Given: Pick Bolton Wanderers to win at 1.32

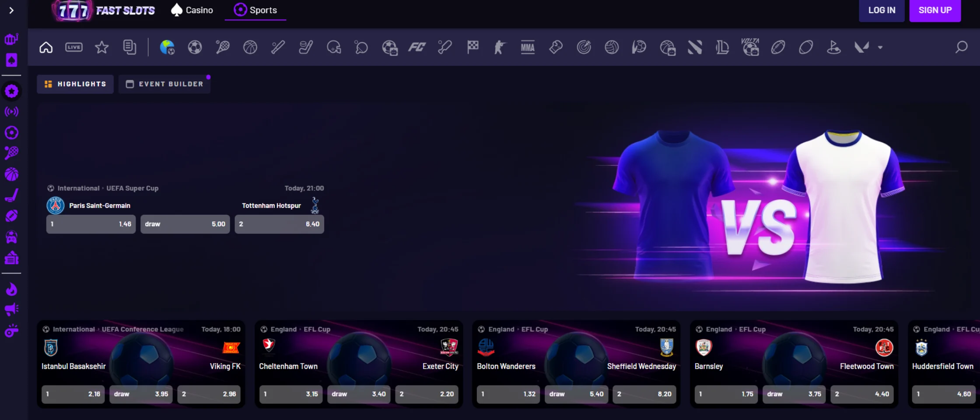Looking at the screenshot, I should tap(508, 394).
